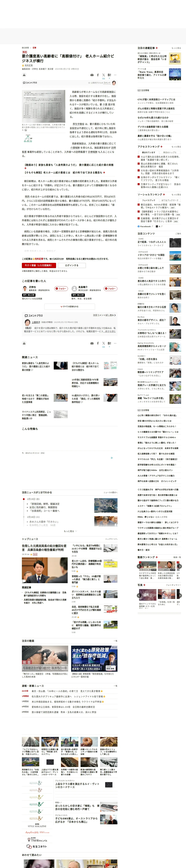Share on X icon under the headline
This screenshot has height=868, width=186.
(104, 75)
